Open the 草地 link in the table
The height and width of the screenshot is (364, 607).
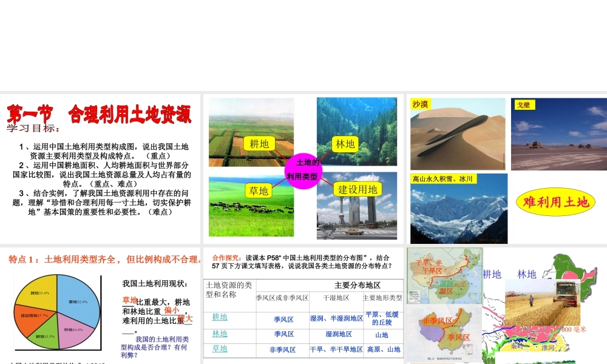(x=220, y=348)
